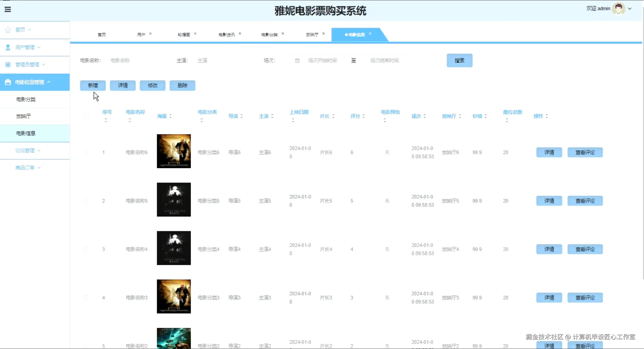Close the 轮播图 tab with its X

point(195,33)
